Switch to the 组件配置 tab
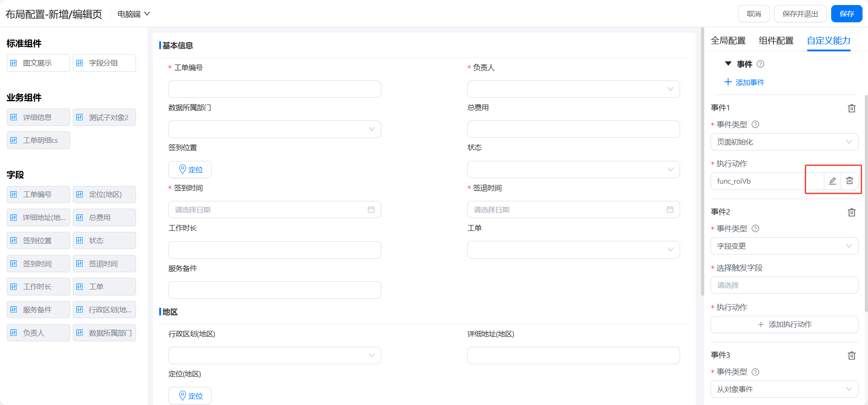This screenshot has width=868, height=405. pos(776,40)
